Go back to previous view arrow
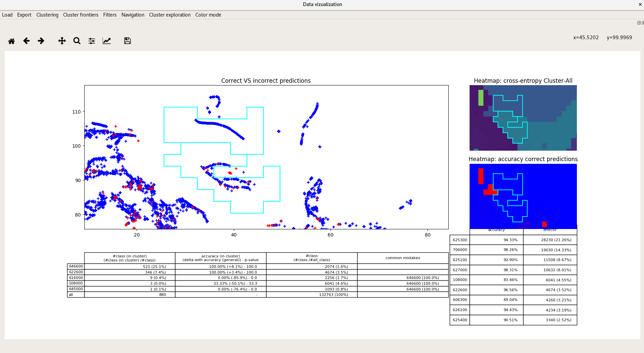 [26, 41]
